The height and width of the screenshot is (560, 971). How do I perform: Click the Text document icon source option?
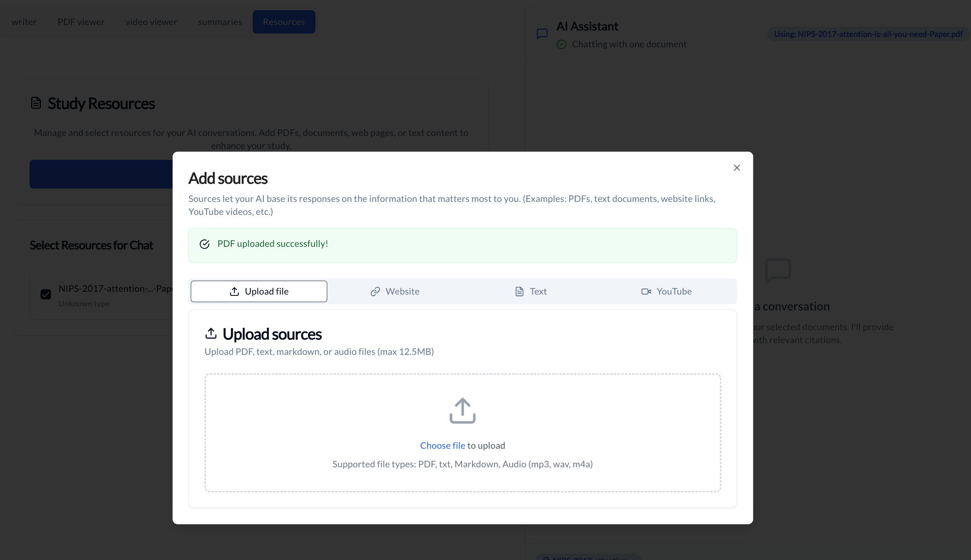(520, 291)
